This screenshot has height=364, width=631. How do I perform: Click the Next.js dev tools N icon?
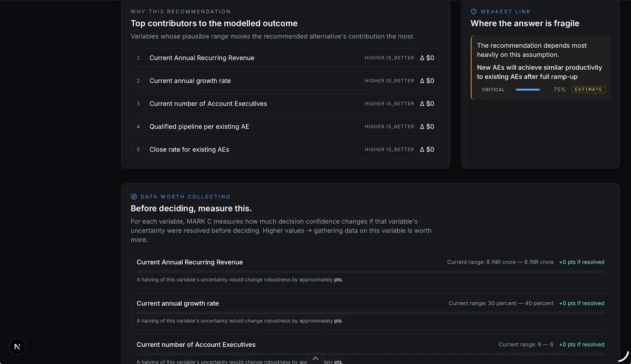[x=17, y=347]
